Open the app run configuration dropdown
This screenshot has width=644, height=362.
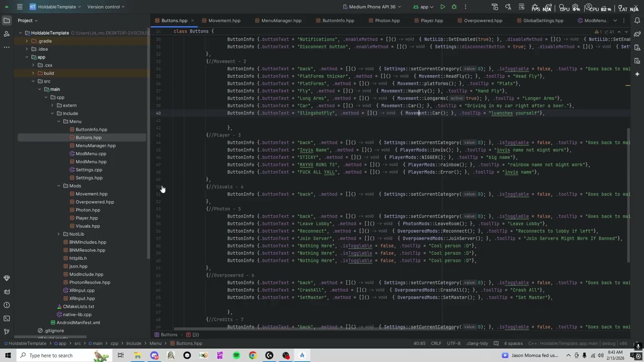tap(423, 7)
